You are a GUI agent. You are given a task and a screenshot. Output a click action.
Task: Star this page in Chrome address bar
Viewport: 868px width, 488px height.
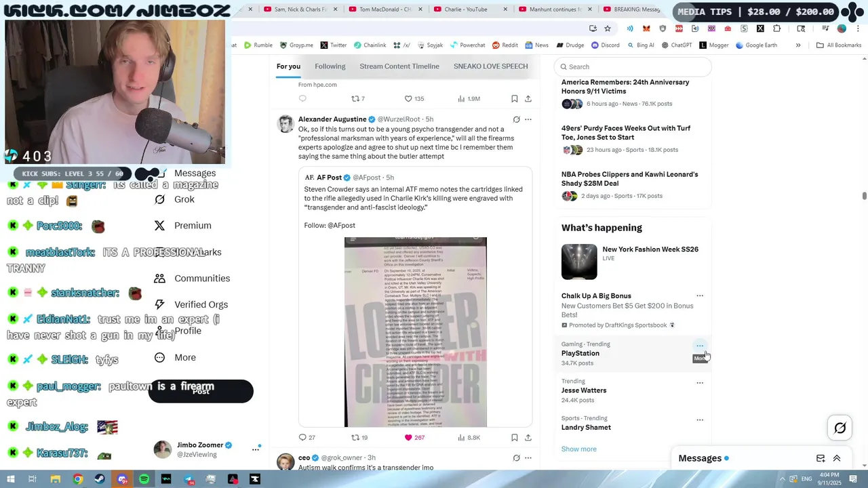click(x=608, y=28)
